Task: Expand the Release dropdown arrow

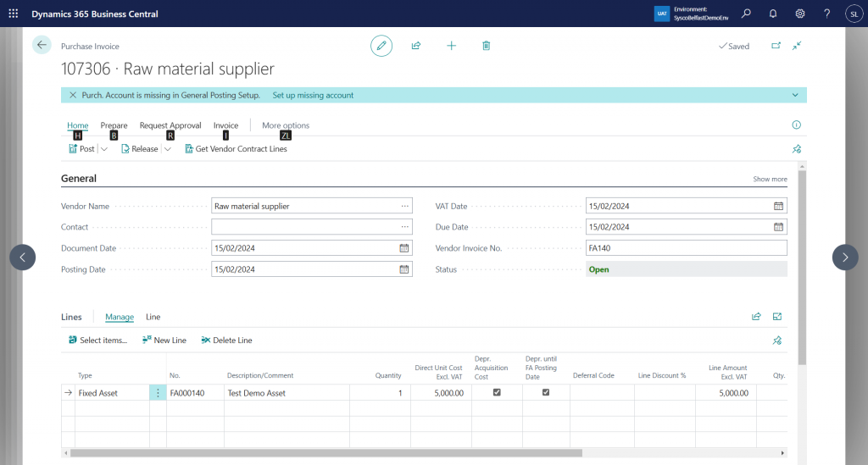Action: click(168, 149)
